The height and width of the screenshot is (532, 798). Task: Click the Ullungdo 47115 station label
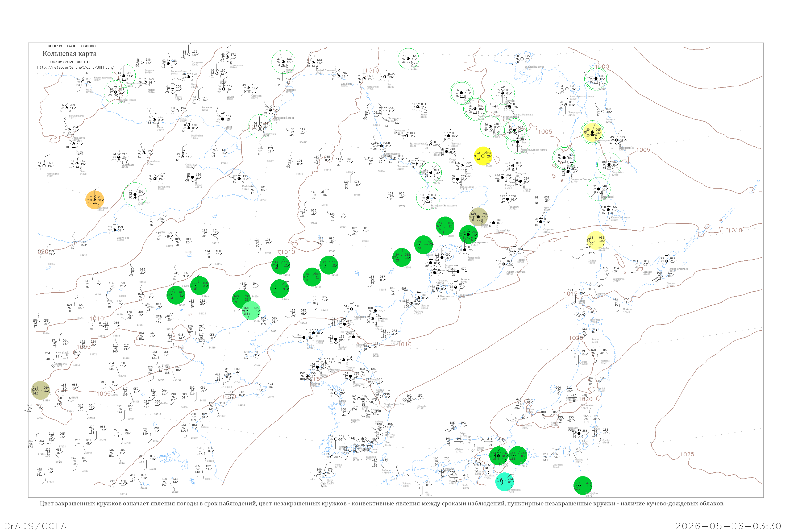(x=421, y=407)
